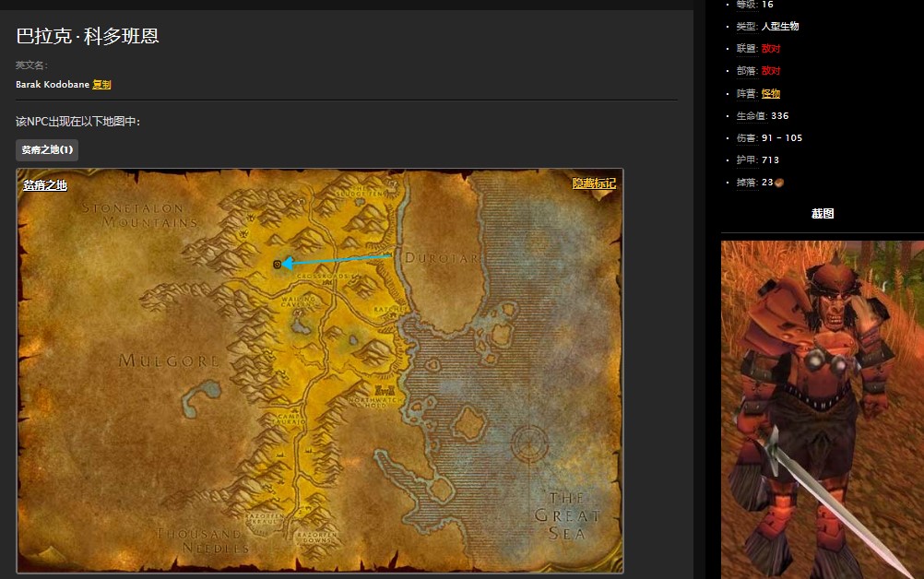Click the 截图 section heading

point(823,214)
